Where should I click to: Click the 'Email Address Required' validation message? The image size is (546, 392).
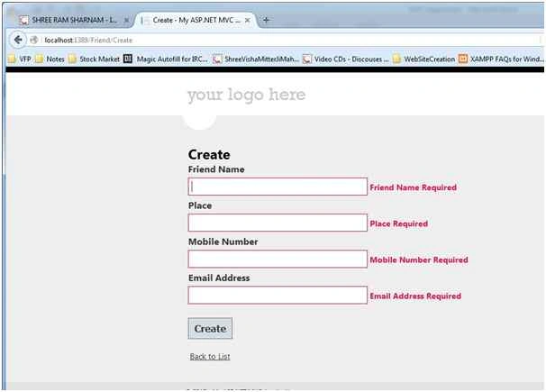point(415,296)
